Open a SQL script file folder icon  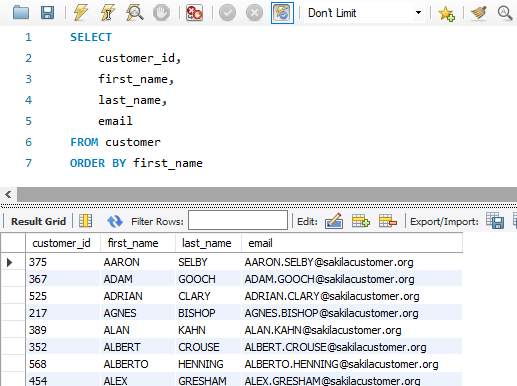21,13
